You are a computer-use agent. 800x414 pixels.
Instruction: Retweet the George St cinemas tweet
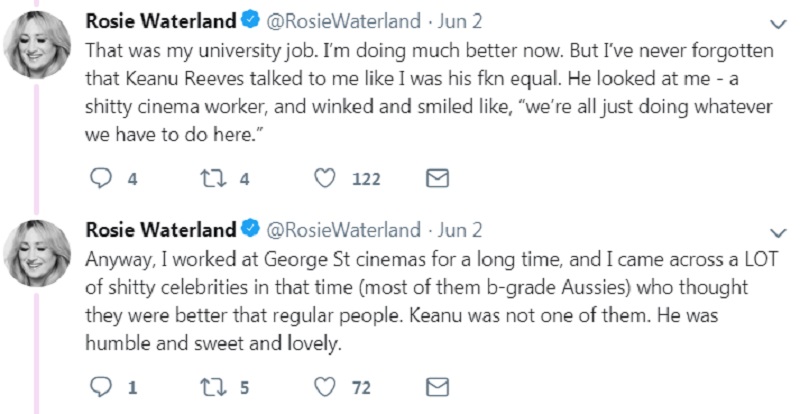pos(211,386)
